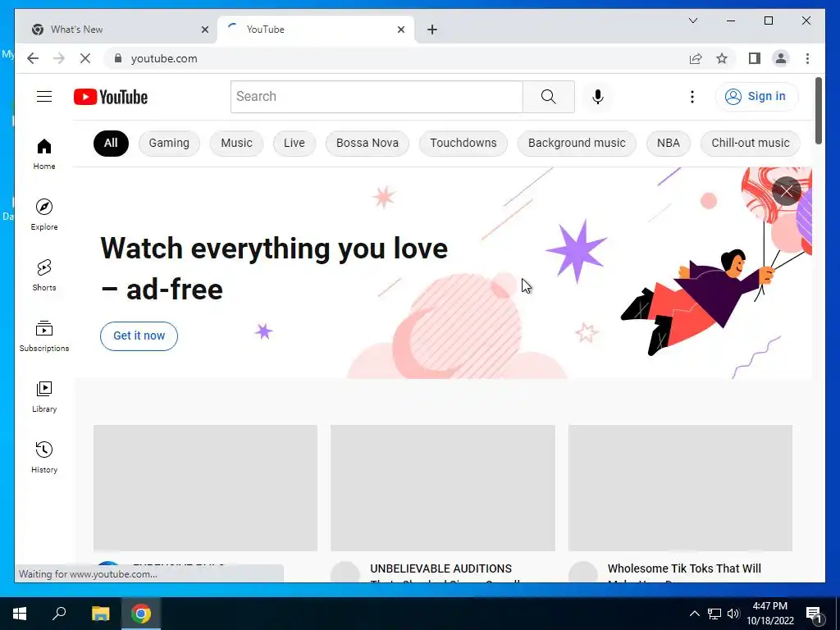Click the YouTube logo
Viewport: 840px width, 630px height.
click(111, 97)
